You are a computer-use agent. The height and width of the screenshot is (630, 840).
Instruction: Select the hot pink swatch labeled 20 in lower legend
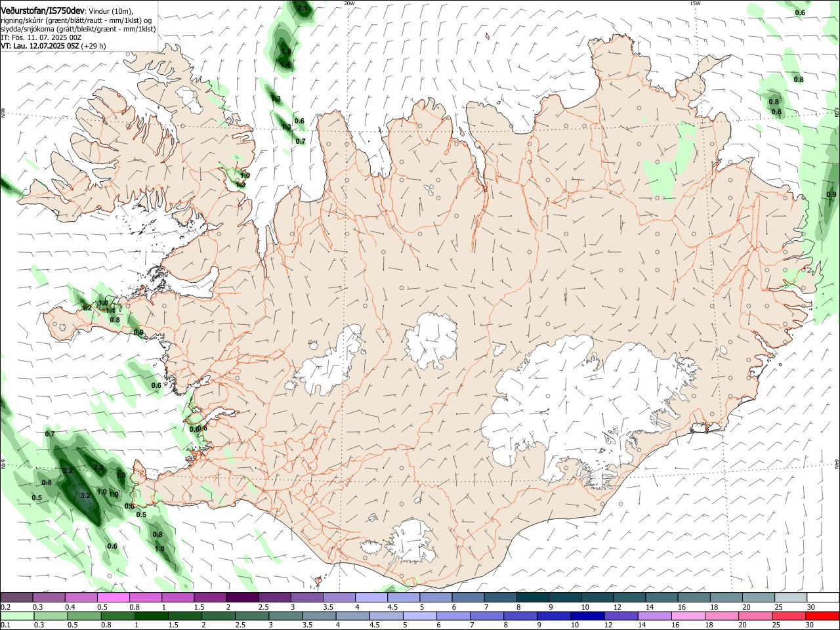(x=756, y=616)
